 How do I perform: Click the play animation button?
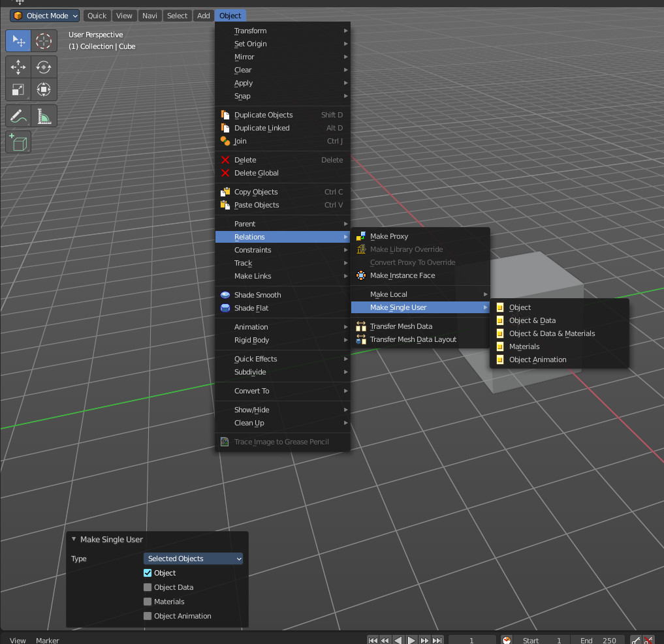coord(411,640)
